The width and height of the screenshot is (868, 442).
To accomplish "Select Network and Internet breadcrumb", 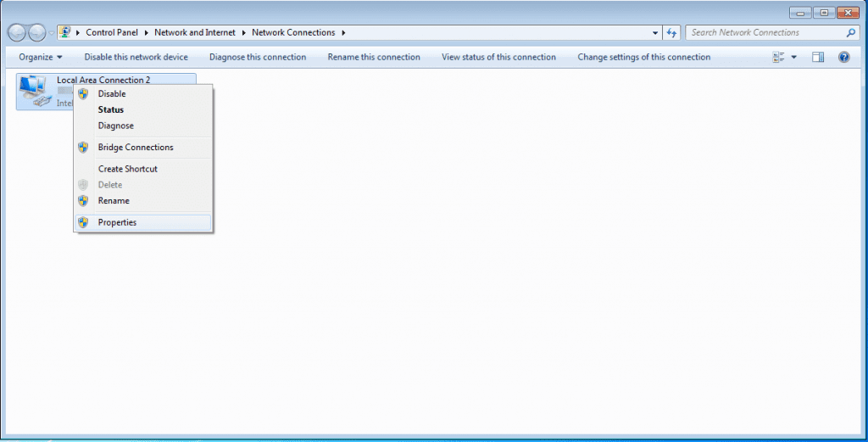I will pyautogui.click(x=195, y=33).
